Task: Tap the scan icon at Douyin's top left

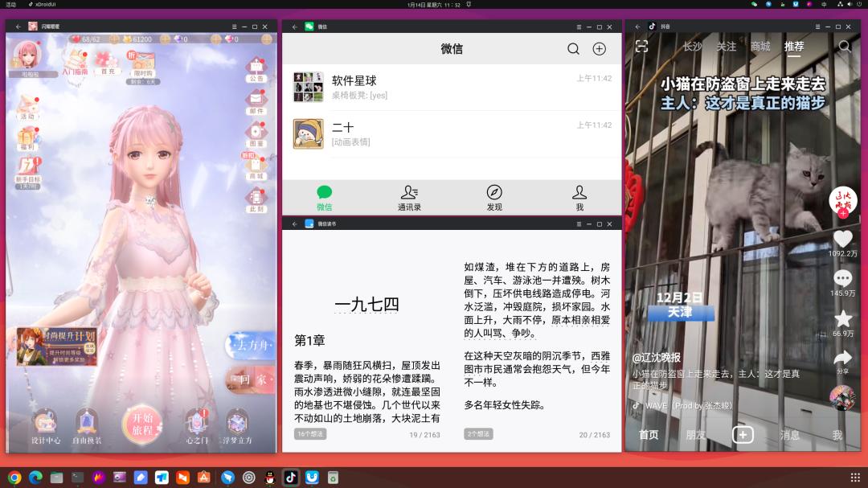Action: (642, 47)
